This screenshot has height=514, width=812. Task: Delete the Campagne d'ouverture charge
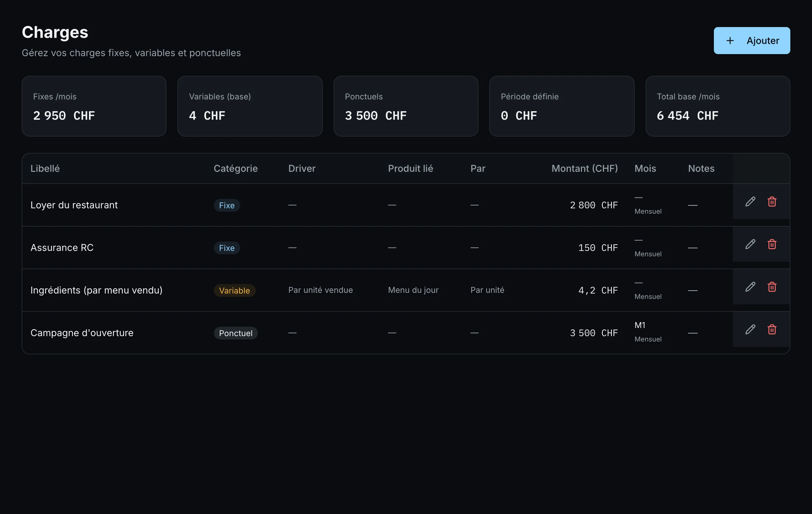tap(772, 329)
